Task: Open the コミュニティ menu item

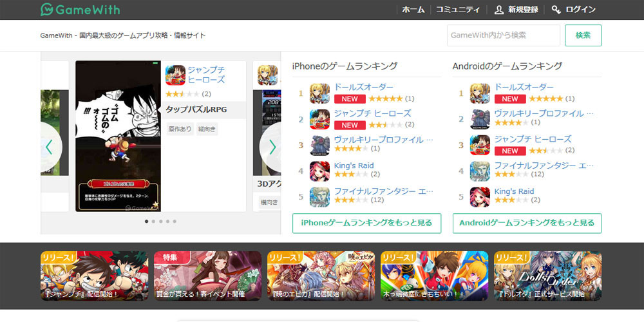Action: [457, 10]
